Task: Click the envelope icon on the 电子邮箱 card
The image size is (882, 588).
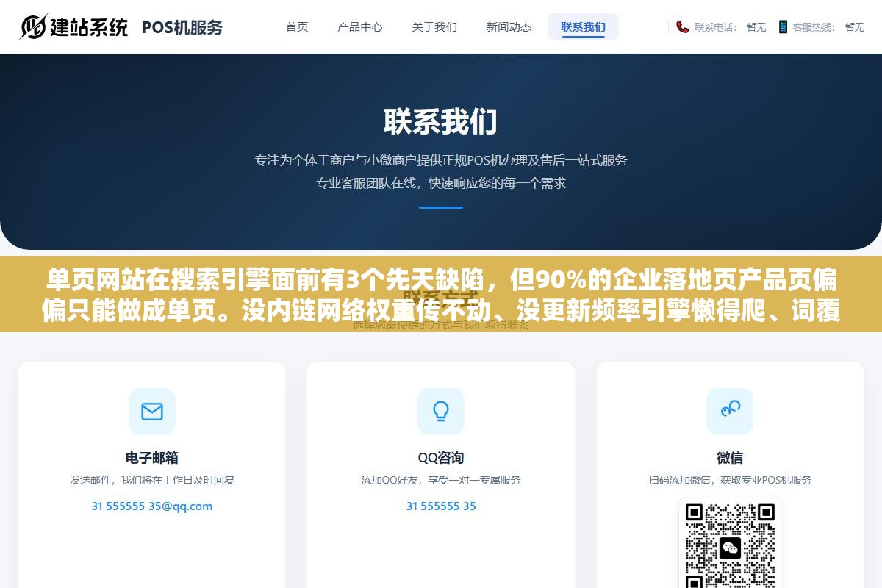Action: coord(152,412)
